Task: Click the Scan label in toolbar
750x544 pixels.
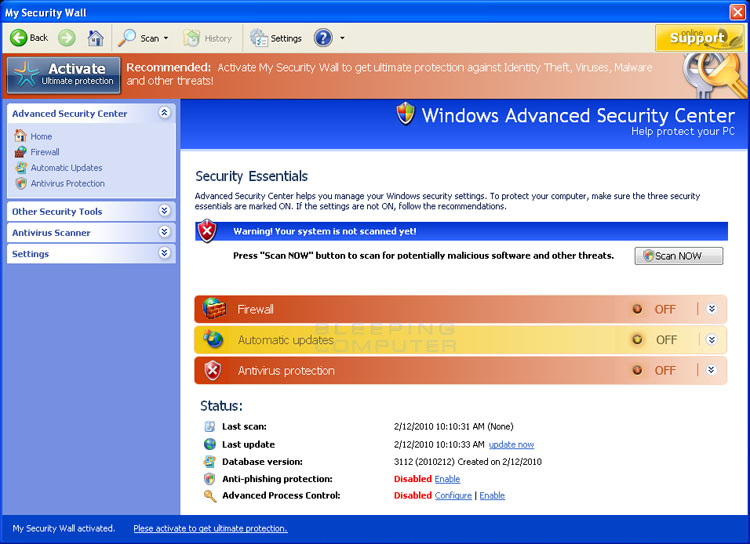Action: click(150, 38)
